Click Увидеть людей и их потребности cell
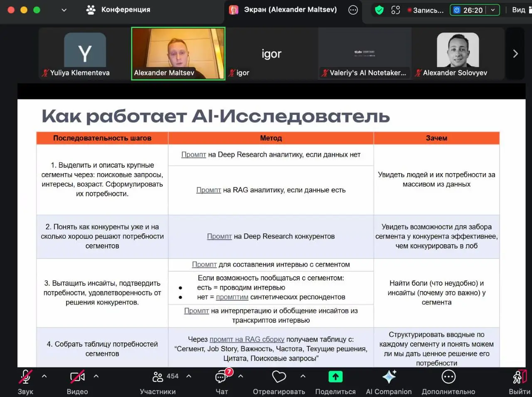The height and width of the screenshot is (397, 532). coord(436,179)
